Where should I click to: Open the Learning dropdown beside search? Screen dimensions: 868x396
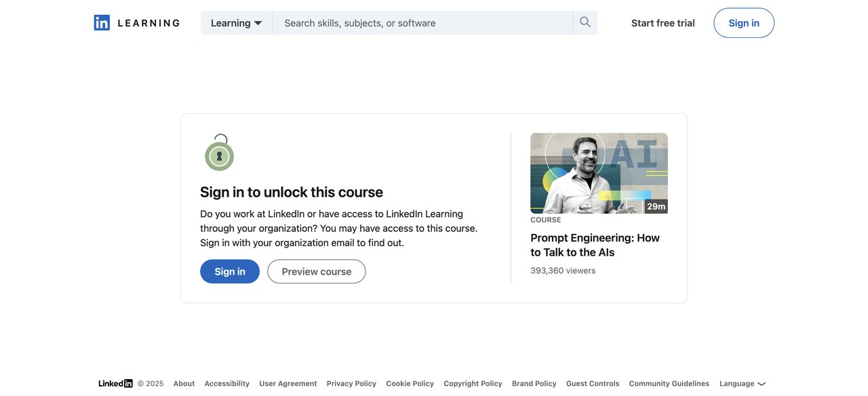[x=237, y=23]
